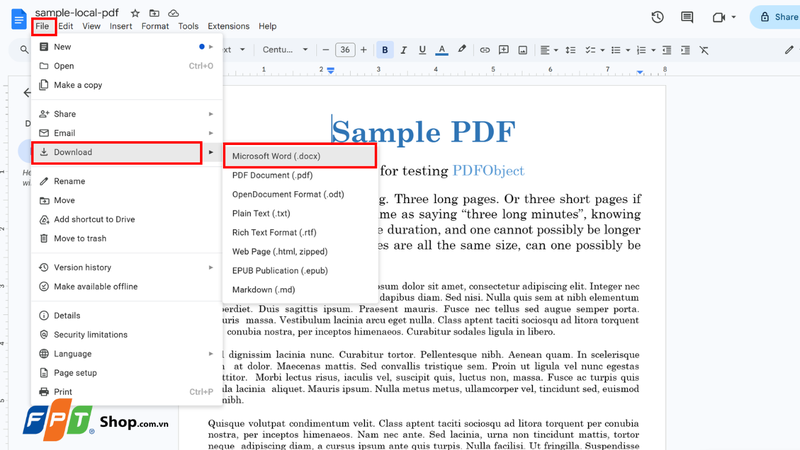The width and height of the screenshot is (800, 450).
Task: Increase indent of the paragraph
Action: [685, 50]
